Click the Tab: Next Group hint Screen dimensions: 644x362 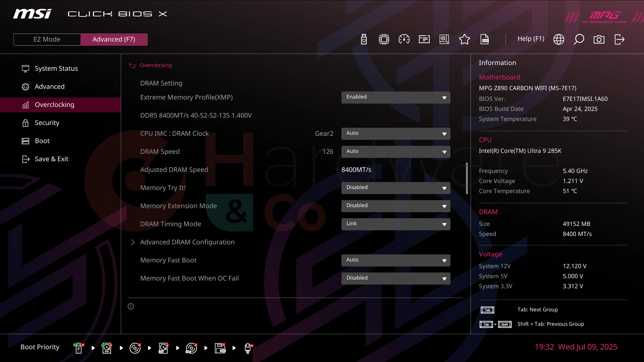pos(538,310)
